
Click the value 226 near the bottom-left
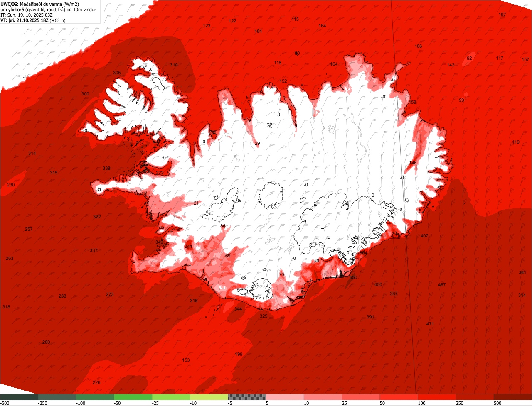coord(96,382)
